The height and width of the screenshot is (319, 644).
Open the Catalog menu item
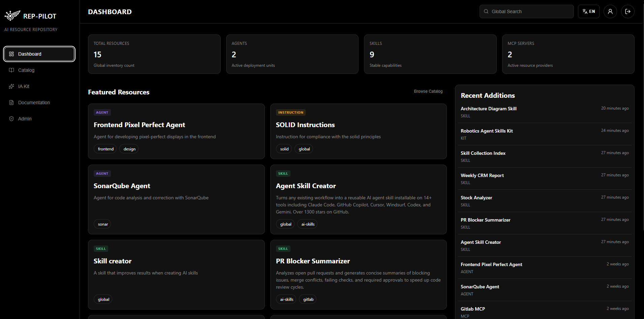[x=39, y=70]
